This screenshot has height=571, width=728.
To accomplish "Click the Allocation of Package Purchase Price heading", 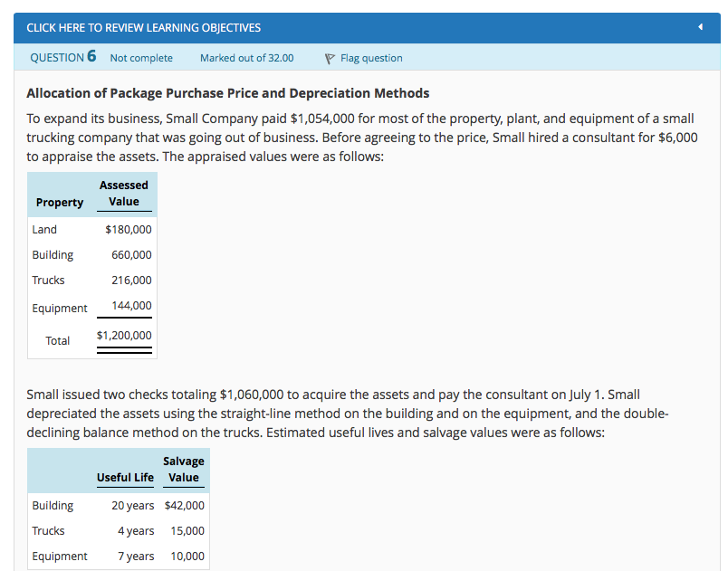I will pos(227,93).
